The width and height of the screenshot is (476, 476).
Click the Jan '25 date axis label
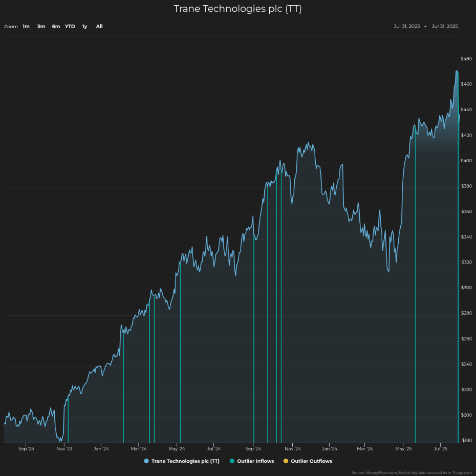point(330,449)
